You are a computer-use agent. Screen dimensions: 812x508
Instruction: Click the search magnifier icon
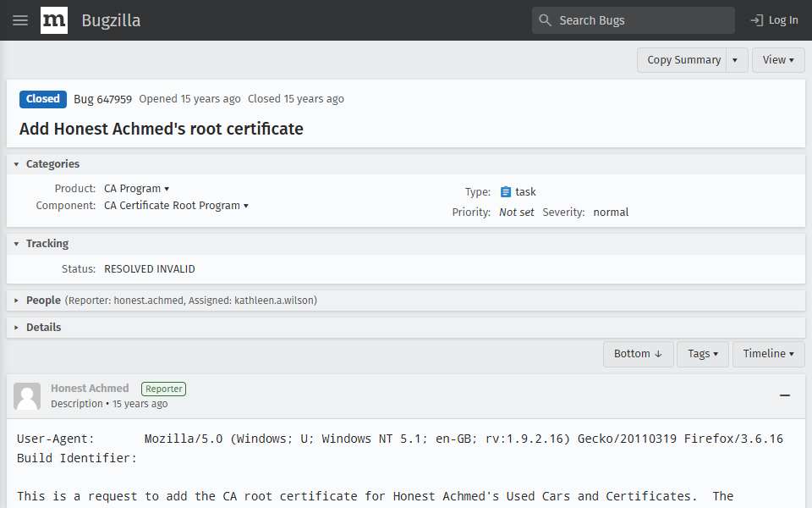pyautogui.click(x=545, y=20)
